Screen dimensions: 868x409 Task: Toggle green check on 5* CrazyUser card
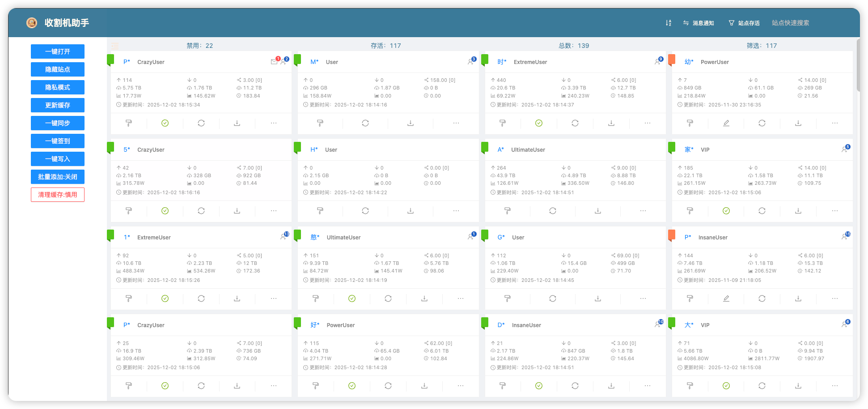165,211
